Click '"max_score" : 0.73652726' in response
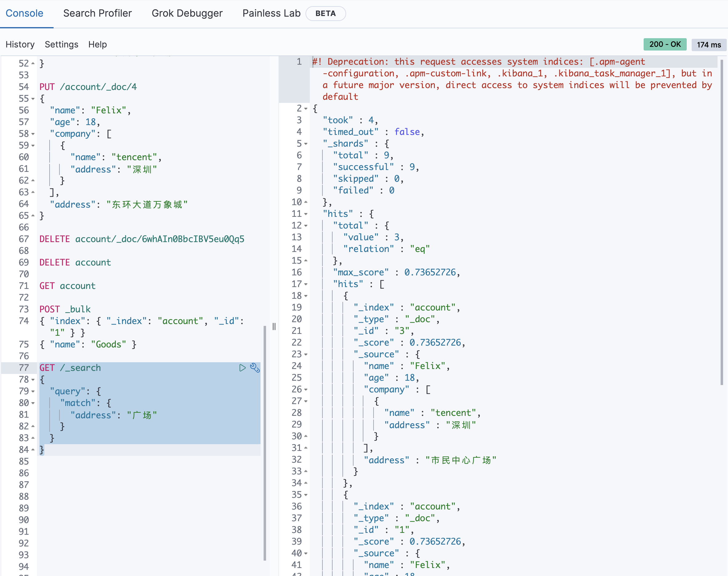 (x=397, y=273)
